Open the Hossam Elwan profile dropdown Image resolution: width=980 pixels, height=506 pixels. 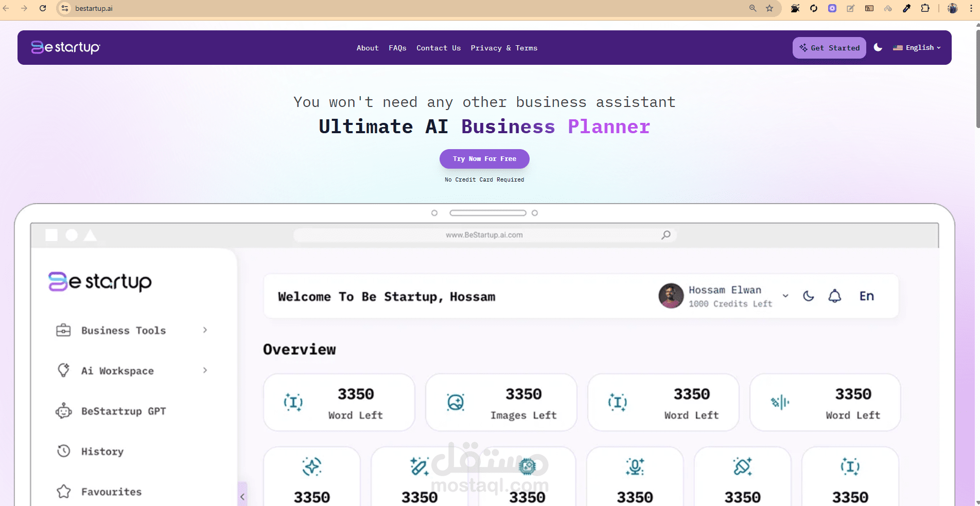[x=785, y=296]
